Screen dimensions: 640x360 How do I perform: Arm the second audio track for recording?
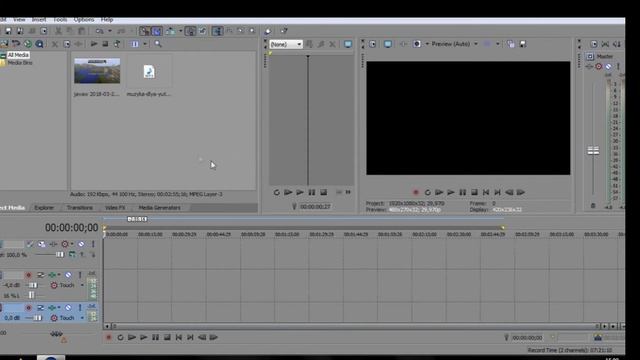29,307
